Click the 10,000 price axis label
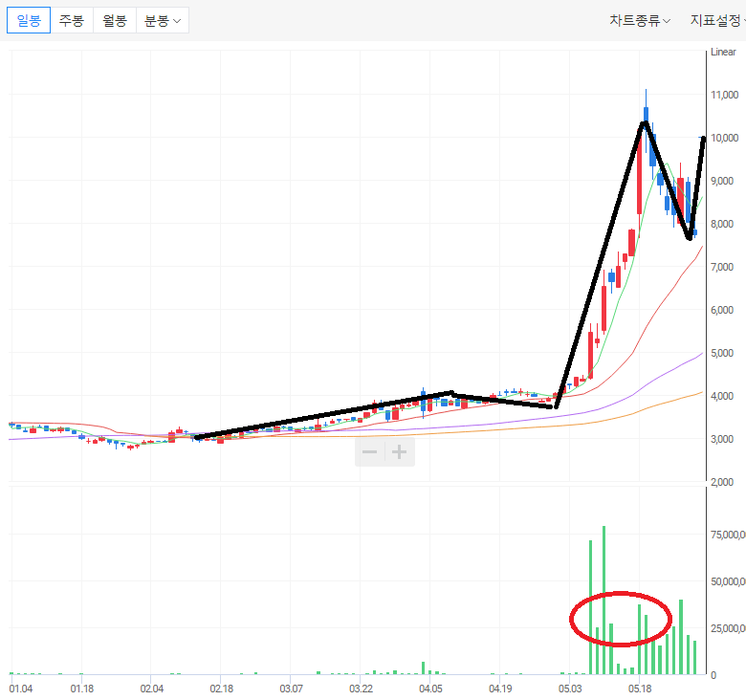Screen dimensions: 746x700 click(x=725, y=138)
